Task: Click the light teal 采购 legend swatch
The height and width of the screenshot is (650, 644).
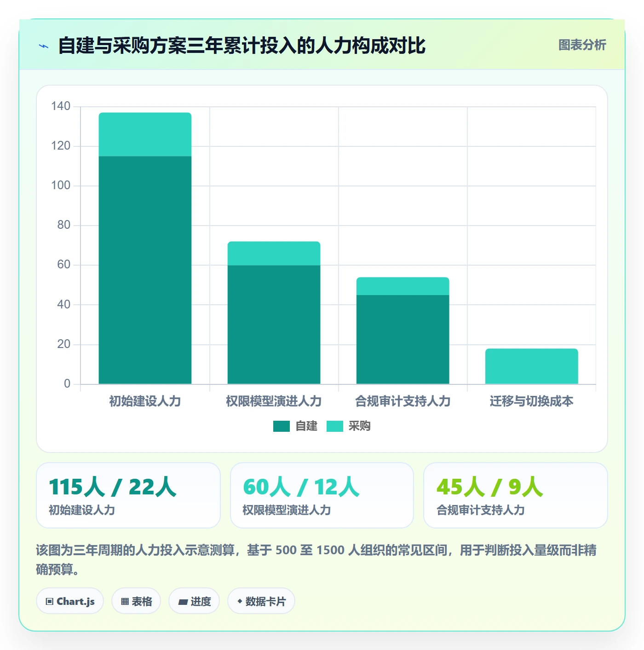Action: 335,426
